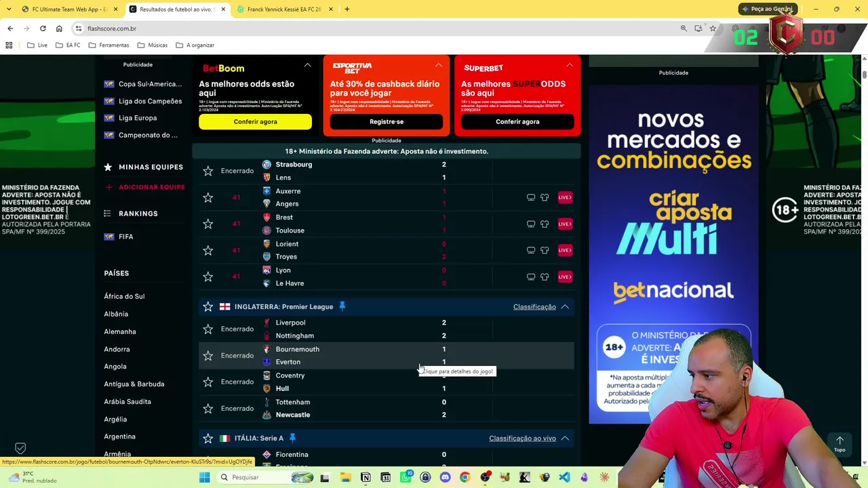Screen dimensions: 868x488
Task: Click 'Adicionar equipe' in sidebar
Action: (146, 187)
